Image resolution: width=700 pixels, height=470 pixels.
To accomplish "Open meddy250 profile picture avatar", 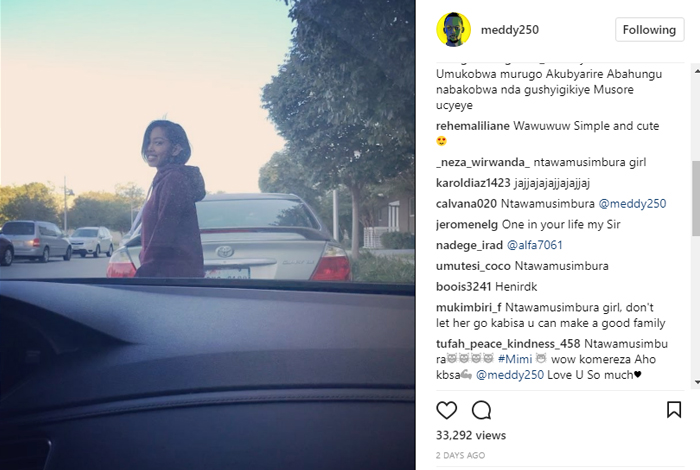I will point(453,29).
